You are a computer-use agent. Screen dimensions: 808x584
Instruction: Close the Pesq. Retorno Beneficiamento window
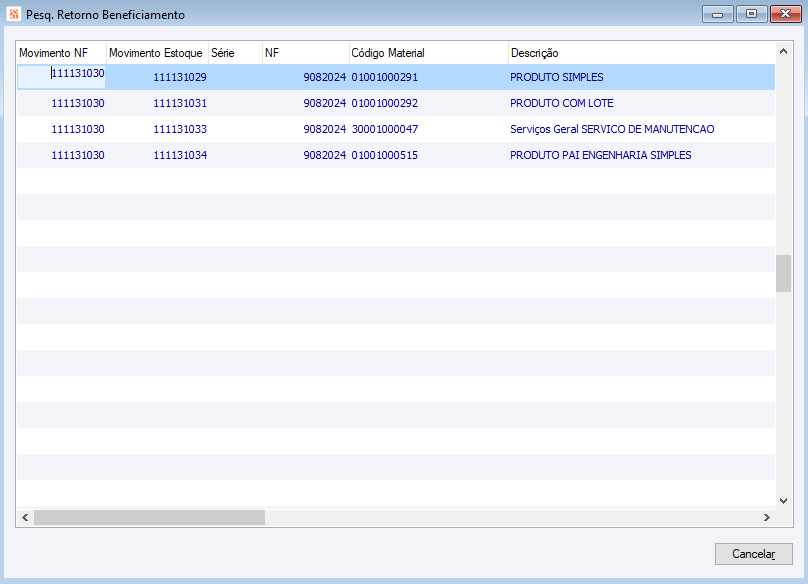point(786,14)
